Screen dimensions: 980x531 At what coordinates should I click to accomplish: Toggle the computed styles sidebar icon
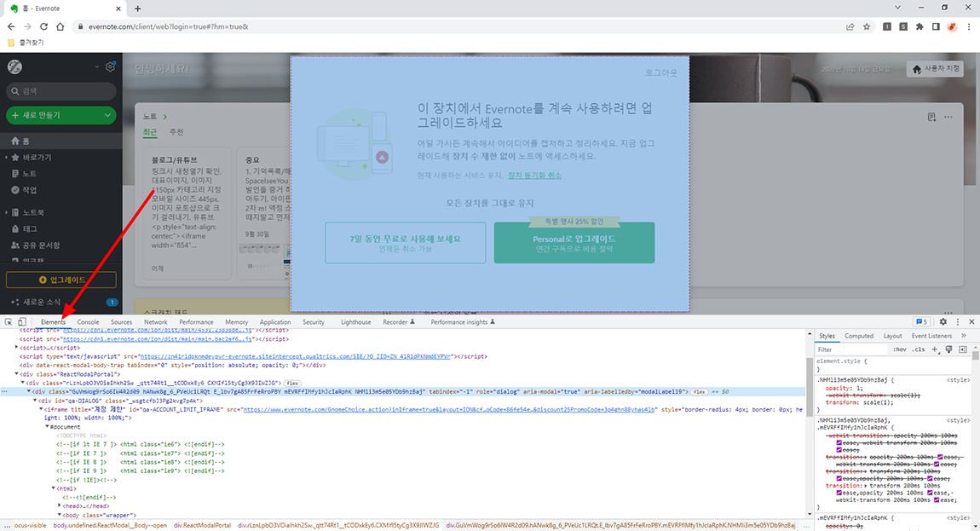click(962, 349)
